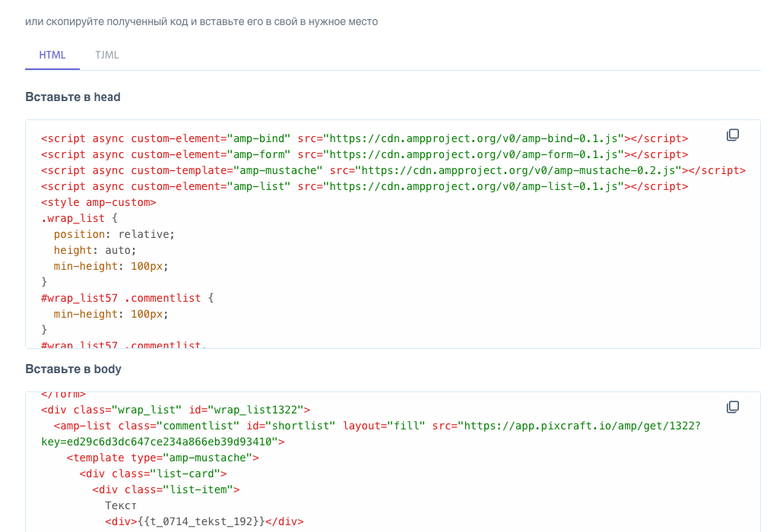Click the .wrap_list selector line
Viewport: 783px width, 532px height.
click(79, 219)
